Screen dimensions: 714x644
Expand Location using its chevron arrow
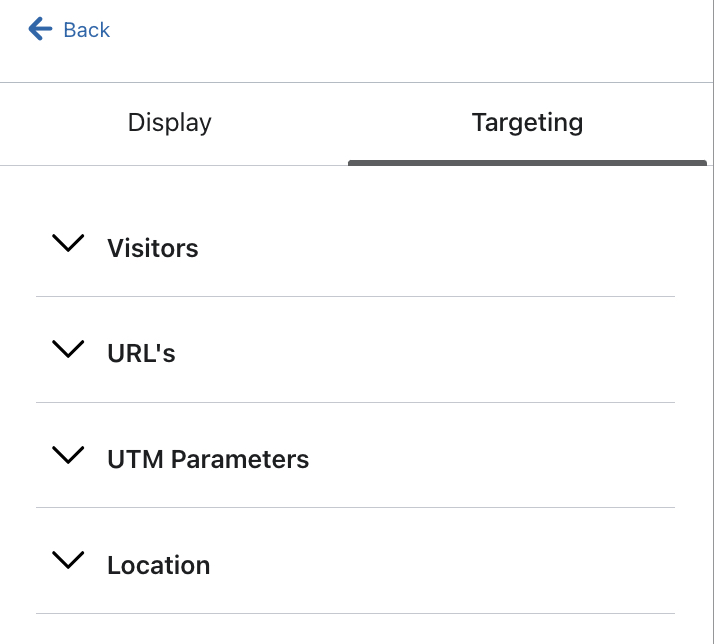(68, 561)
